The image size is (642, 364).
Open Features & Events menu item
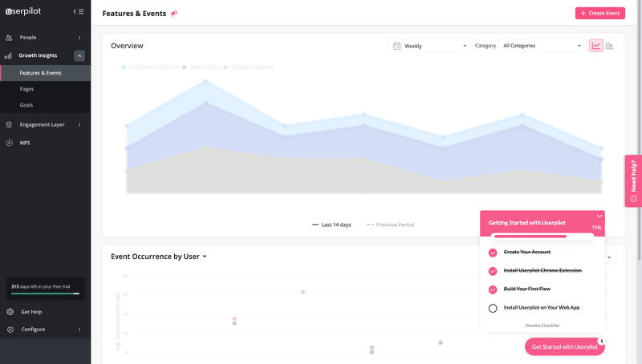coord(46,73)
